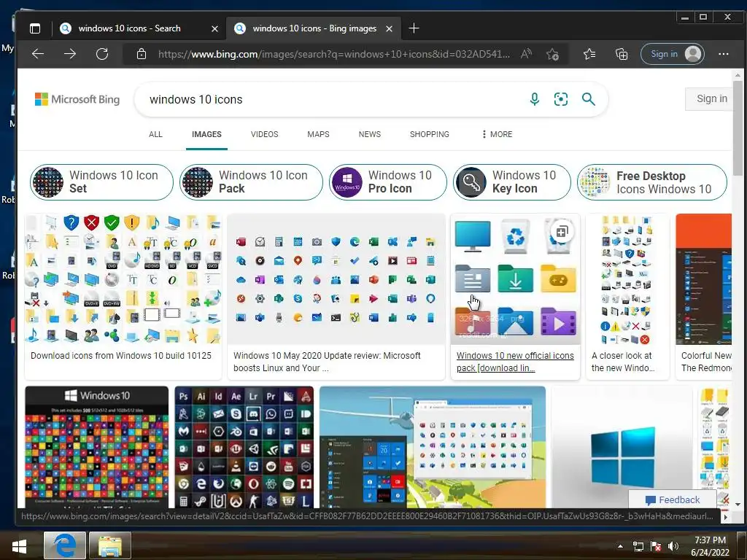
Task: Open Edge Settings and more menu
Action: [723, 54]
